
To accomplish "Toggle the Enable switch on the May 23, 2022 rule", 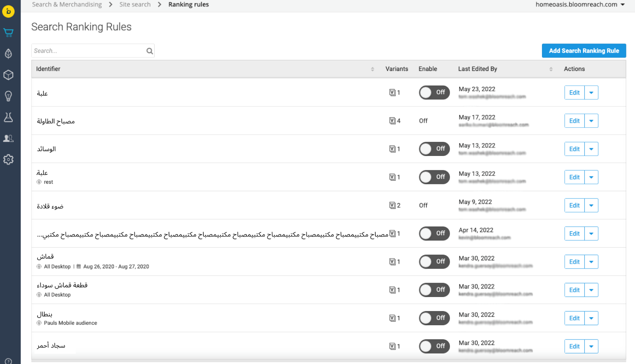I will pyautogui.click(x=434, y=92).
